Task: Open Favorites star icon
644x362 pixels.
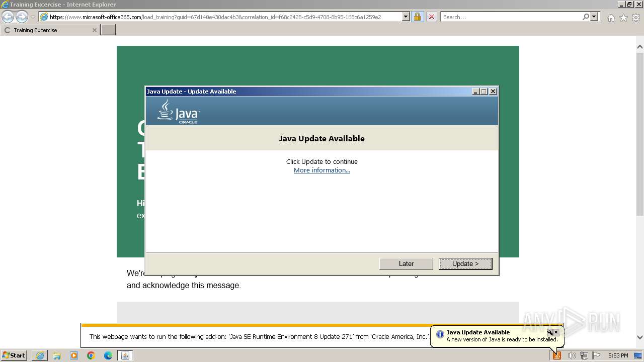Action: pyautogui.click(x=623, y=18)
